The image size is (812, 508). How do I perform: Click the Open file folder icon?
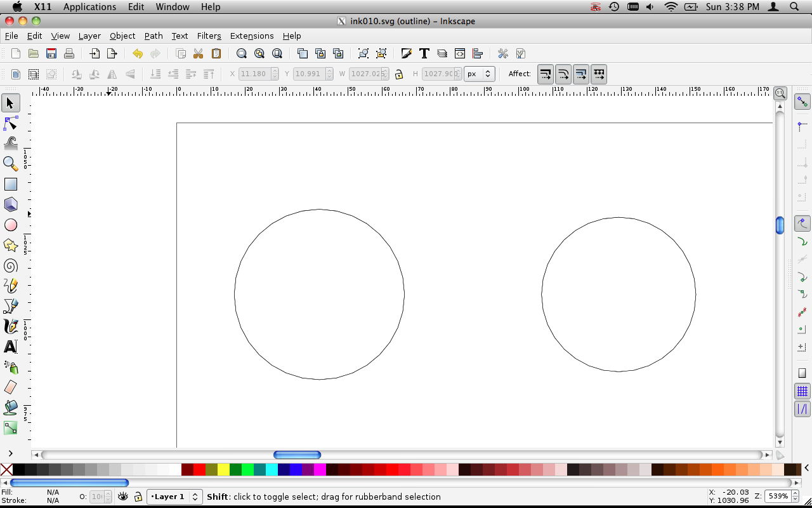coord(34,53)
